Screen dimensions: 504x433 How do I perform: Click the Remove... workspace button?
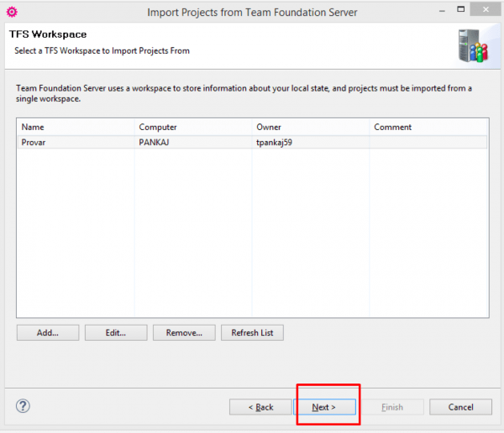pos(184,332)
